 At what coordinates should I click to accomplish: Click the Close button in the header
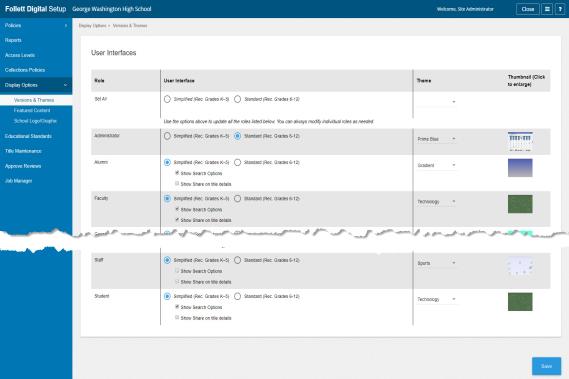(x=528, y=9)
